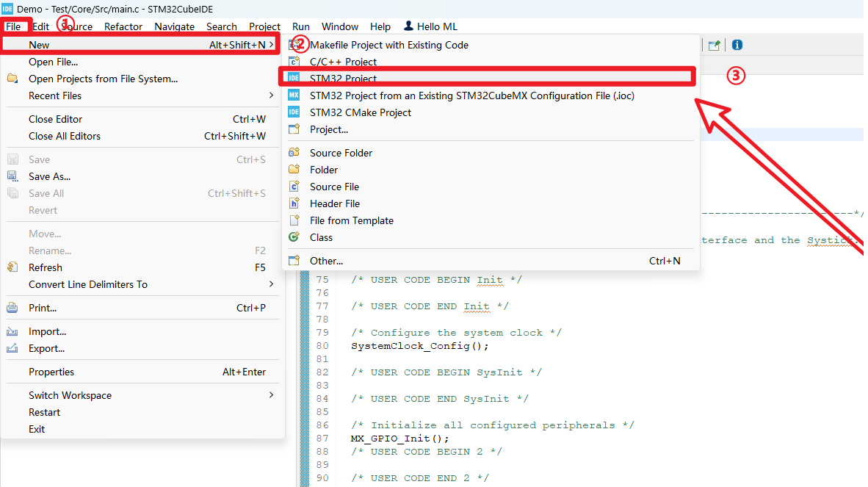Open the Navigate menu
868x487 pixels.
(174, 26)
